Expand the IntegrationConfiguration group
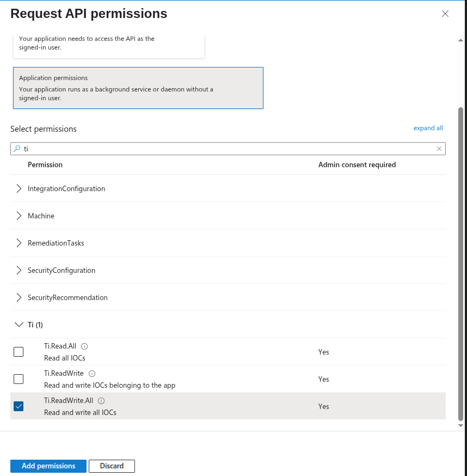This screenshot has height=476, width=467. click(x=19, y=188)
